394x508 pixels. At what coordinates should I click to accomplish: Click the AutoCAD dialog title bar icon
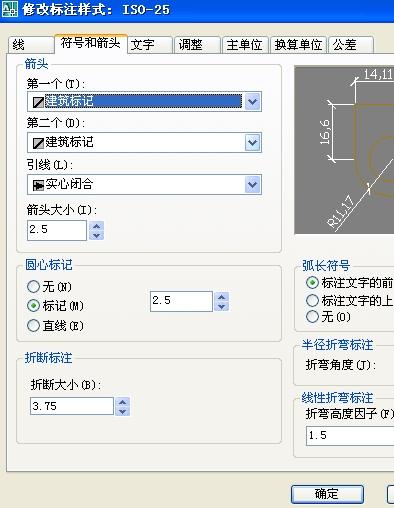[x=10, y=8]
